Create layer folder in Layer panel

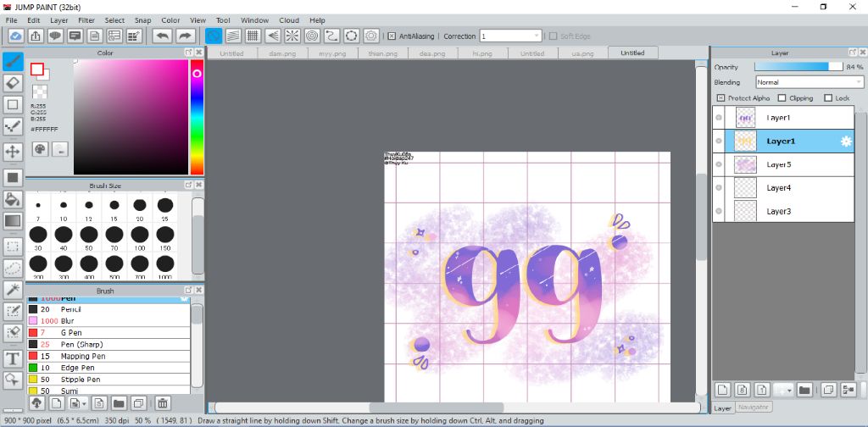(805, 390)
